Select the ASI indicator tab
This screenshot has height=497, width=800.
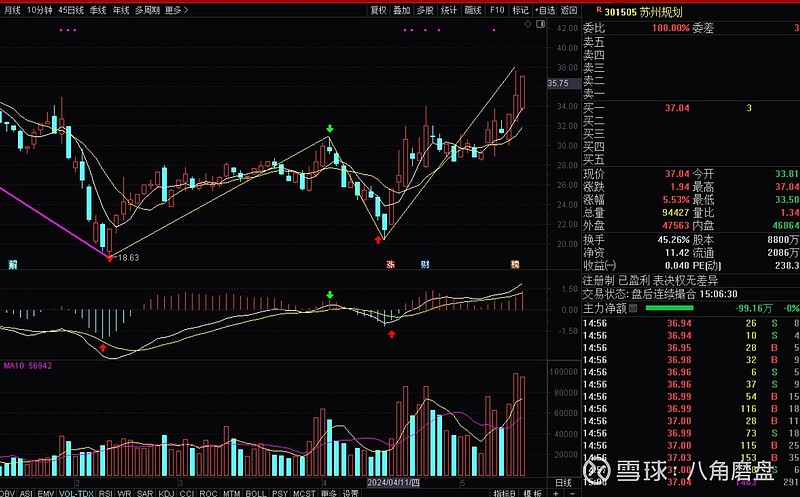pos(26,493)
